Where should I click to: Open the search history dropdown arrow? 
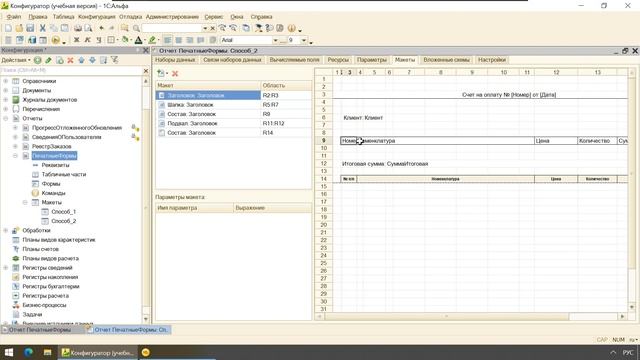205,28
